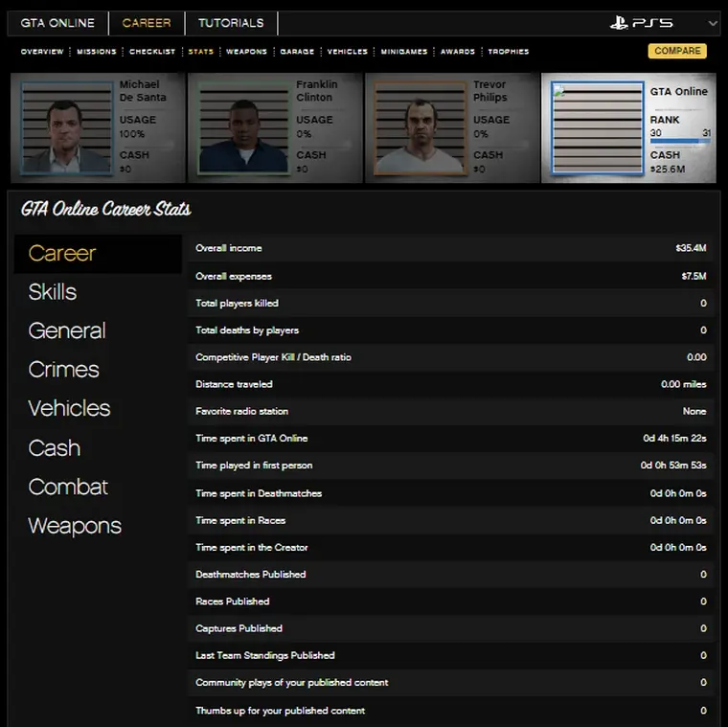This screenshot has height=727, width=728.
Task: Open the Awards sub-navigation link
Action: [x=458, y=52]
